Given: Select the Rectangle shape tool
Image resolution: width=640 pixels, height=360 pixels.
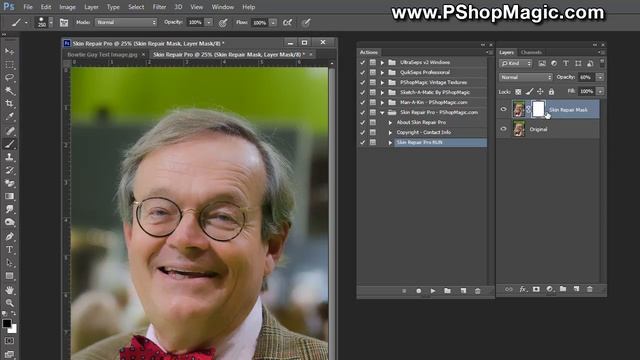Looking at the screenshot, I should (x=9, y=276).
